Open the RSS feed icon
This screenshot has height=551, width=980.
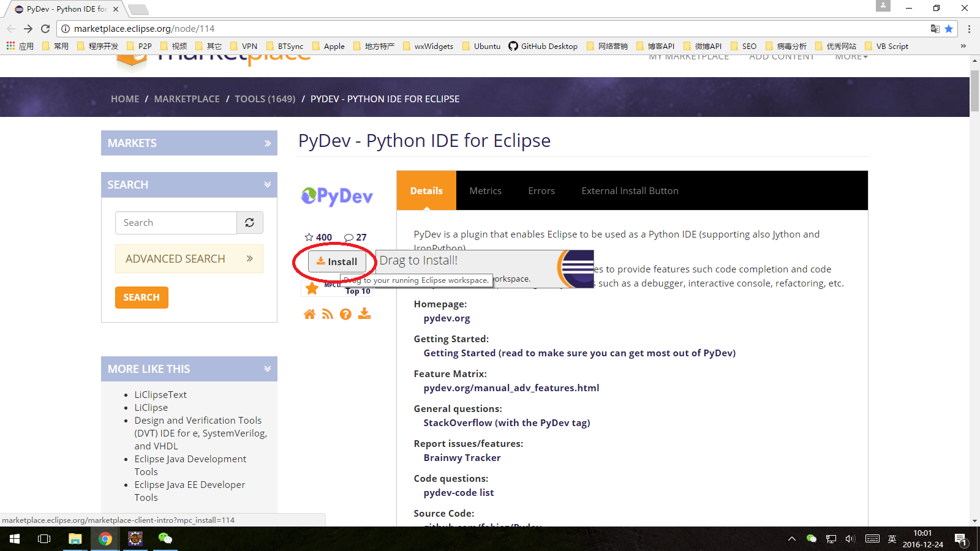[328, 314]
